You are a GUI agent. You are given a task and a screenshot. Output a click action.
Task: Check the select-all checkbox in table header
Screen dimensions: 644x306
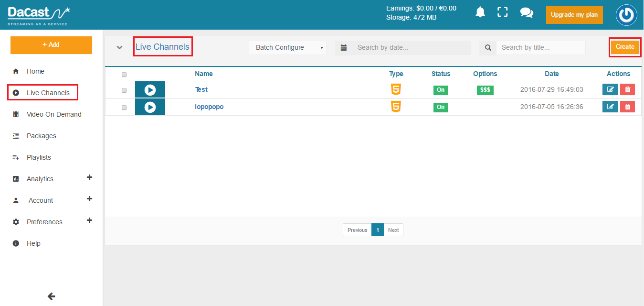point(124,75)
